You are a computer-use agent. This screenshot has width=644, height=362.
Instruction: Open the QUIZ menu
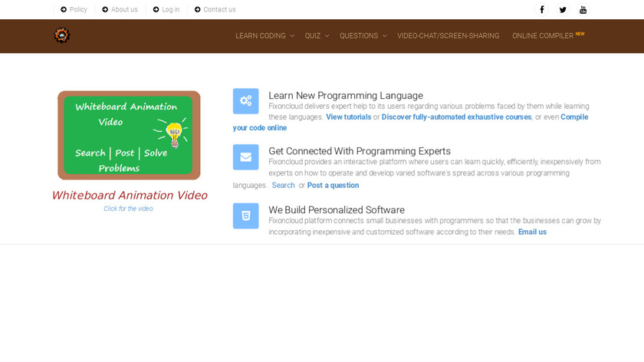click(x=313, y=36)
